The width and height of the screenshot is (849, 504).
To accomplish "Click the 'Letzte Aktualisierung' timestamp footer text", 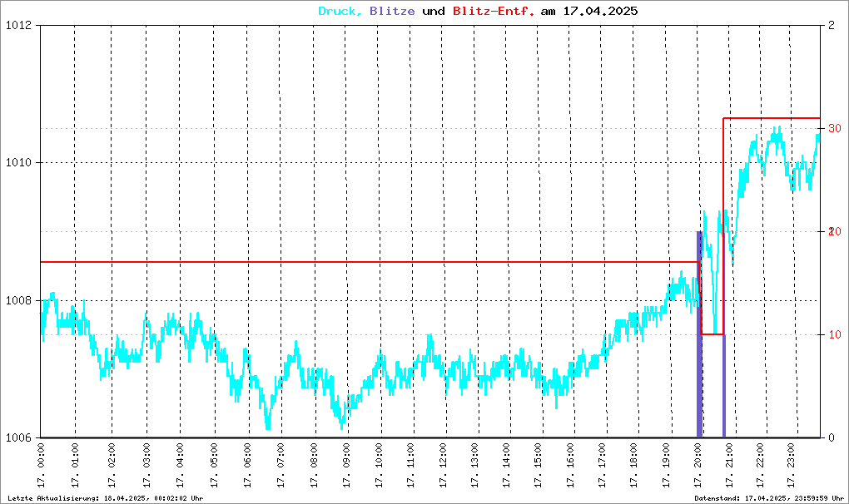I will pyautogui.click(x=105, y=498).
